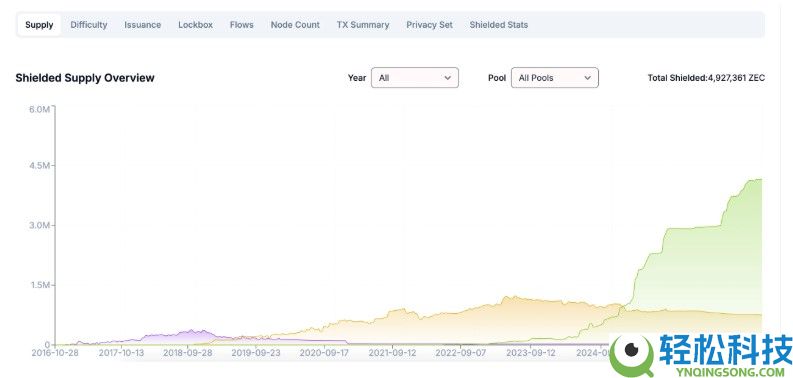Viewport: 793px width, 378px height.
Task: Switch to the Difficulty tab
Action: pyautogui.click(x=89, y=25)
